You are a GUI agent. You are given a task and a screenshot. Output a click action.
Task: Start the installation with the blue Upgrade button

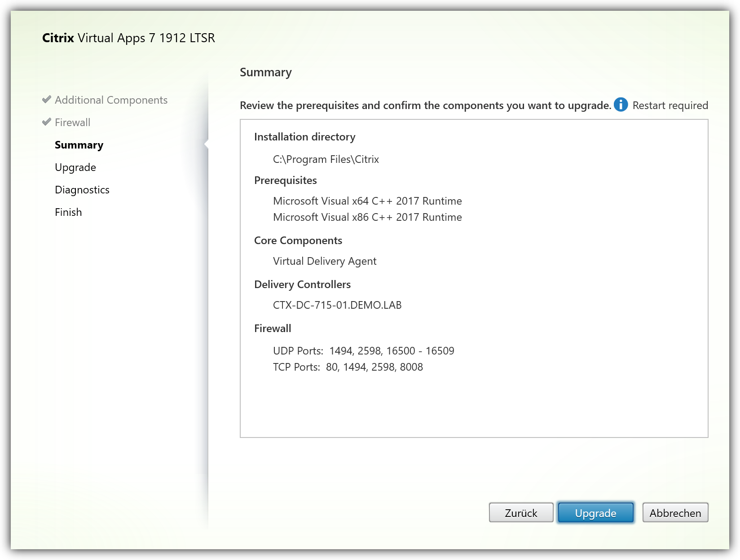point(595,513)
